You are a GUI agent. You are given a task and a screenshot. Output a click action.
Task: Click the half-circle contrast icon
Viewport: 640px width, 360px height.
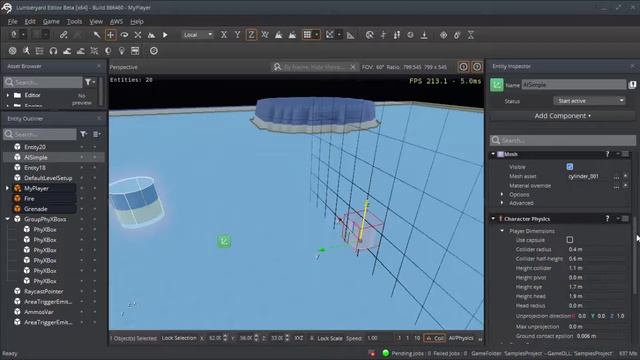coord(108,51)
